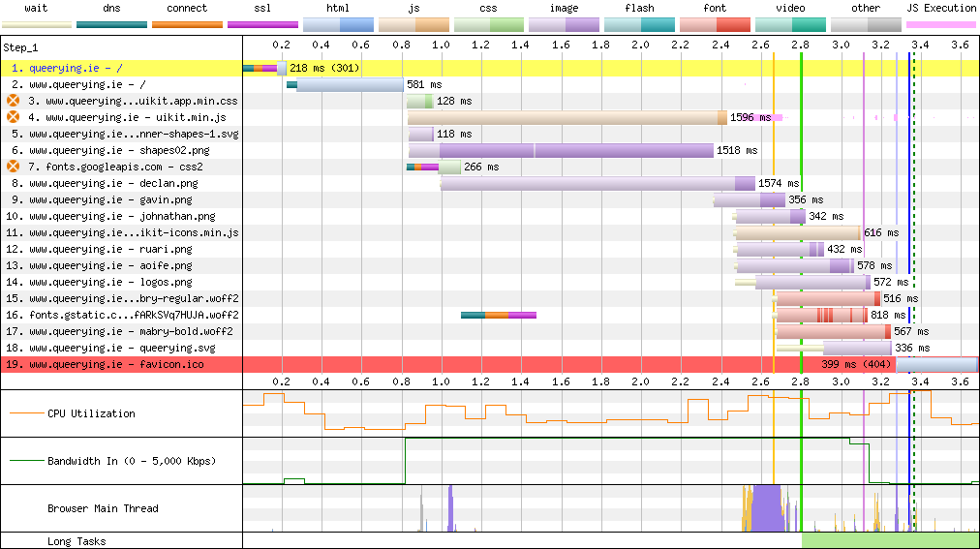Select the connect legend color swatch

coord(188,25)
